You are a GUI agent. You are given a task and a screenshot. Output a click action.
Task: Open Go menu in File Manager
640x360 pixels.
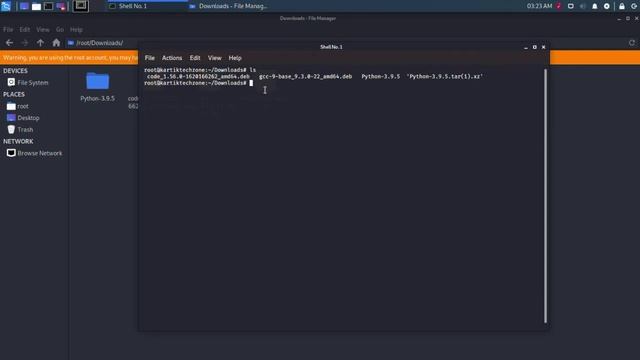[60, 29]
